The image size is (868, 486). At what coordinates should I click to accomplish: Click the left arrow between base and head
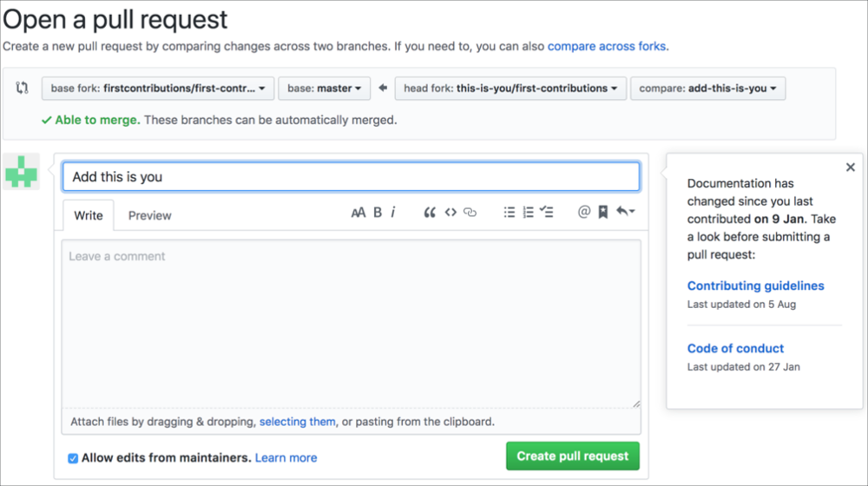pos(383,88)
